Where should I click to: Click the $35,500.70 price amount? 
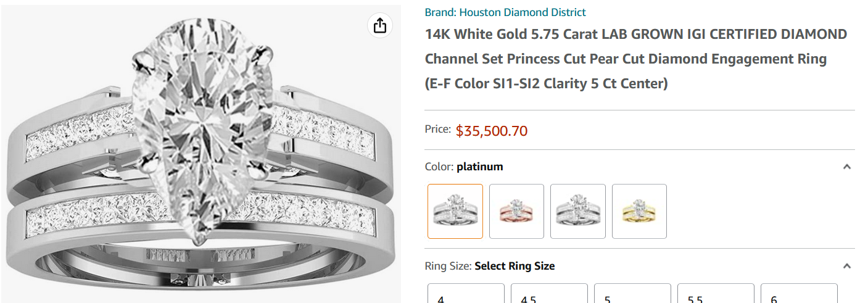pos(492,131)
